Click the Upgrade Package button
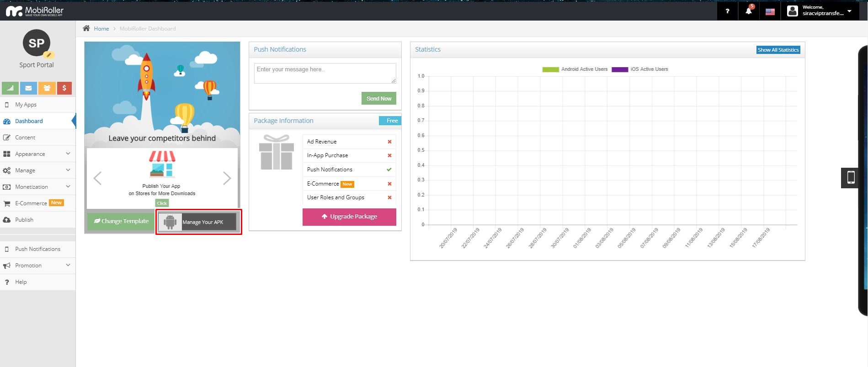The height and width of the screenshot is (367, 868). (349, 217)
